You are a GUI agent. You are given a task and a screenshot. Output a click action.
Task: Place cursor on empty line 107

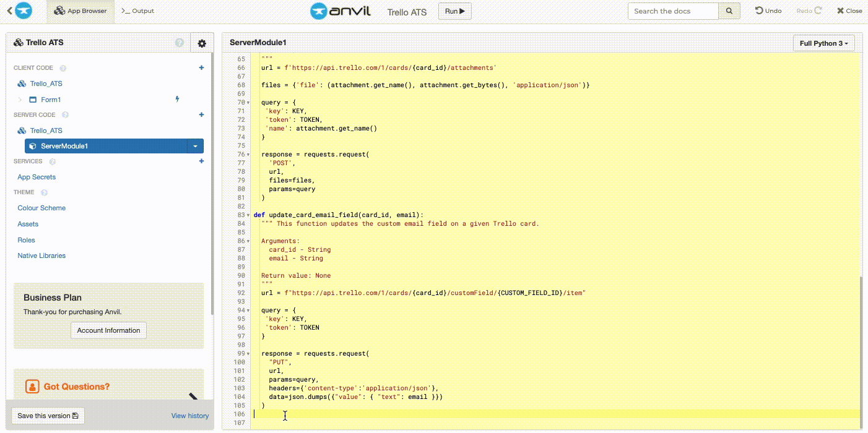[556, 423]
